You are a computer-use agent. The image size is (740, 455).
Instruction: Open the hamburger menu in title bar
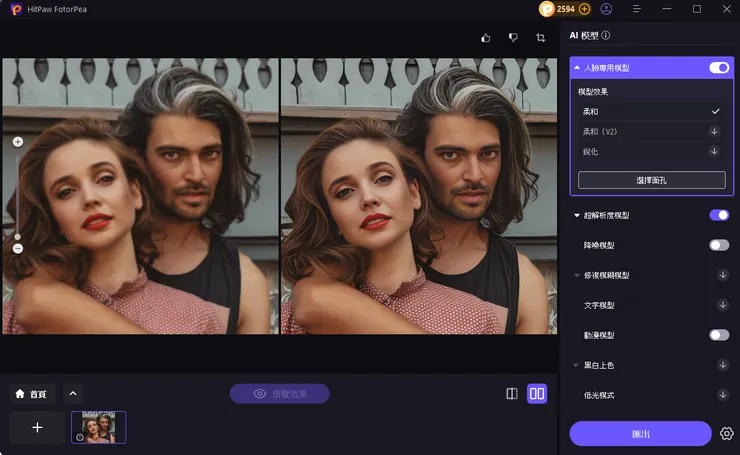(x=637, y=9)
